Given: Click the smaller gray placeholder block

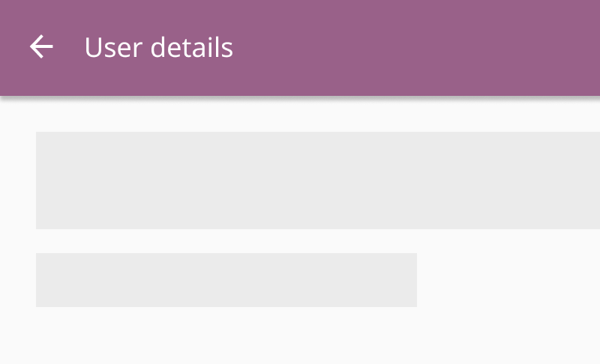Looking at the screenshot, I should (226, 280).
